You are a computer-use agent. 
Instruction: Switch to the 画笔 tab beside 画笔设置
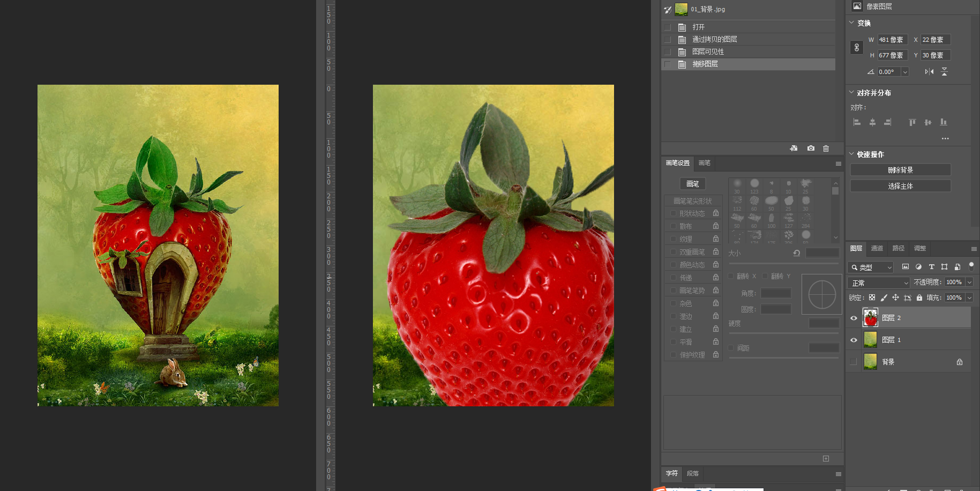(x=705, y=163)
